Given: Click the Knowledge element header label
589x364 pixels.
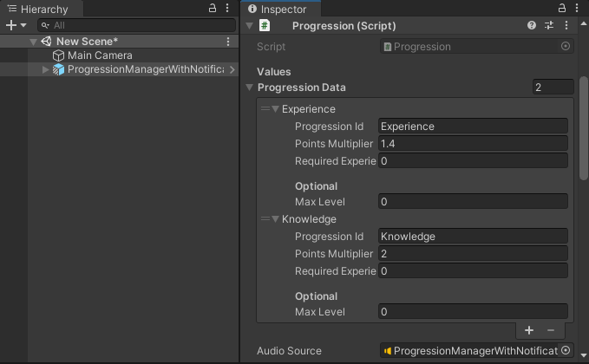Looking at the screenshot, I should point(309,219).
